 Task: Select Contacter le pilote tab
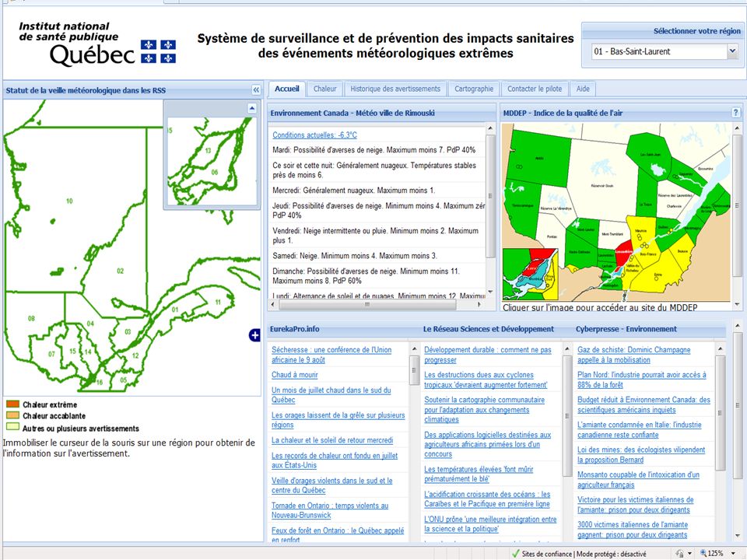(535, 89)
